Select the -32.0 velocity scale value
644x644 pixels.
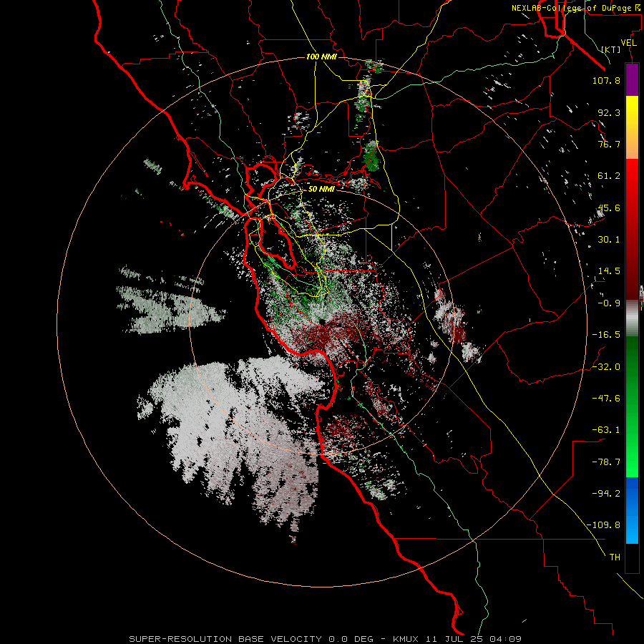tap(606, 367)
